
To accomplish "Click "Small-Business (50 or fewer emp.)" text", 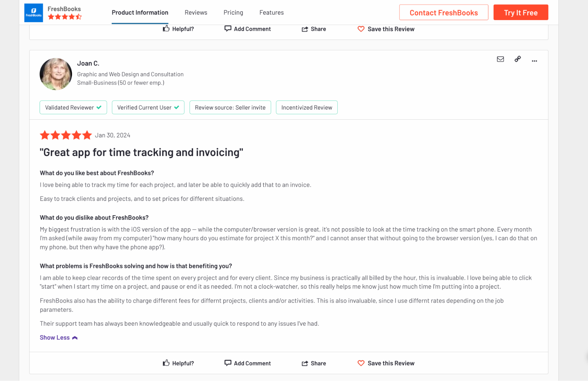I will (121, 83).
